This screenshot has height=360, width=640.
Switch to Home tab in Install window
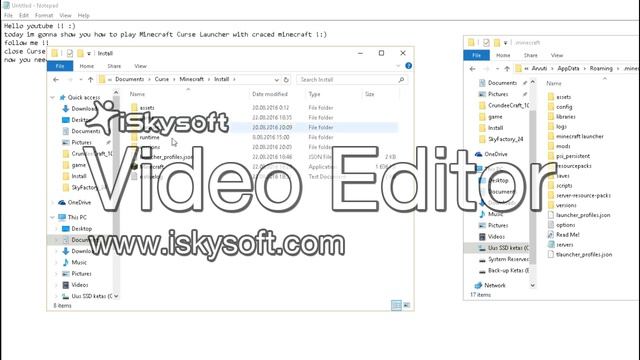tap(87, 66)
